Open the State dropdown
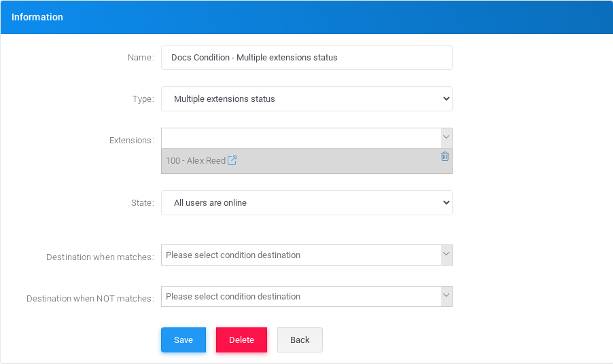613x364 pixels. pos(306,202)
